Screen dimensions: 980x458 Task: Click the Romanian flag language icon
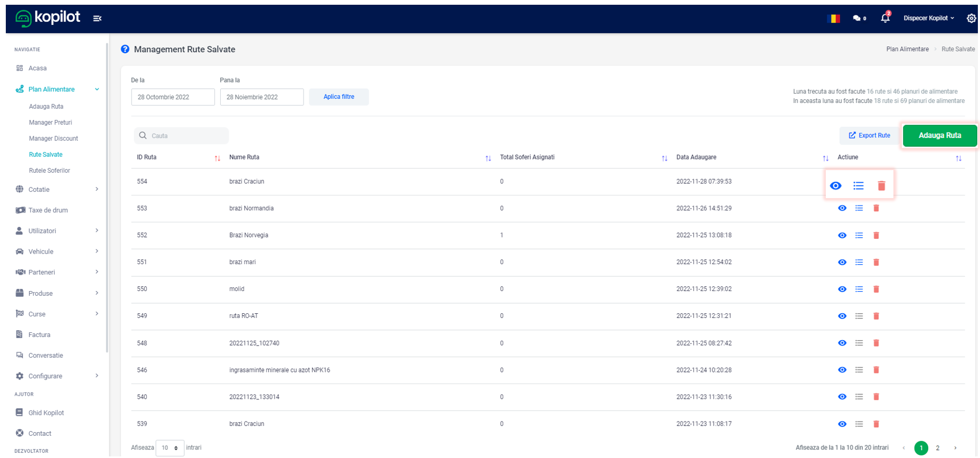click(x=833, y=18)
